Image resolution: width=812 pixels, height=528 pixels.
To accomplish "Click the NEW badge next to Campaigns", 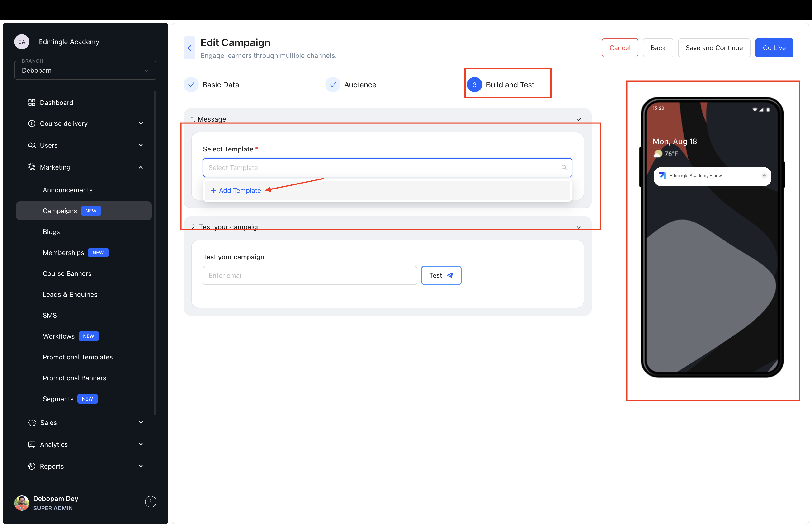I will (x=91, y=211).
